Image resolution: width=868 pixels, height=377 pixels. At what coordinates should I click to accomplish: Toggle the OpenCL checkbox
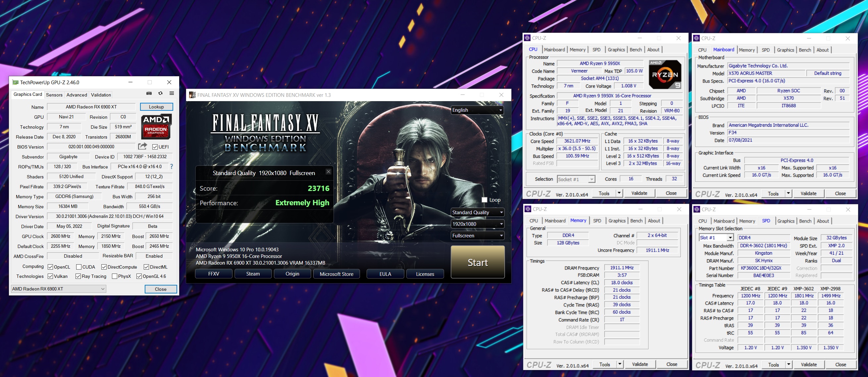50,267
